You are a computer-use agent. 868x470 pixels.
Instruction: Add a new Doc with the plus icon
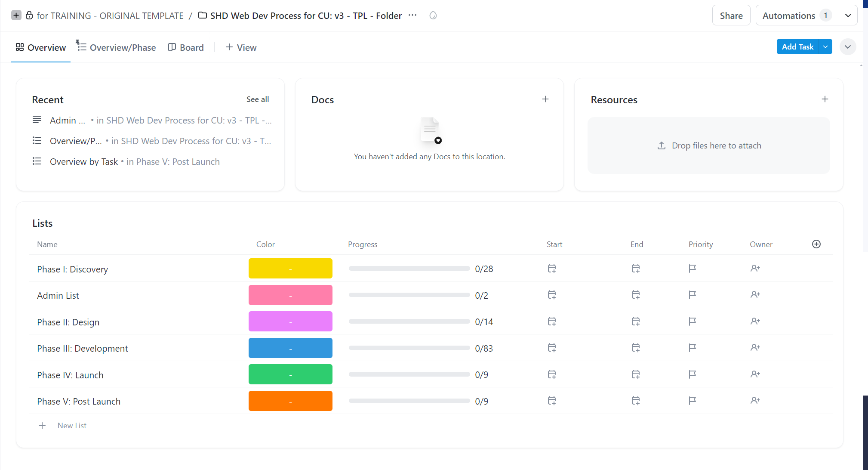pyautogui.click(x=545, y=99)
